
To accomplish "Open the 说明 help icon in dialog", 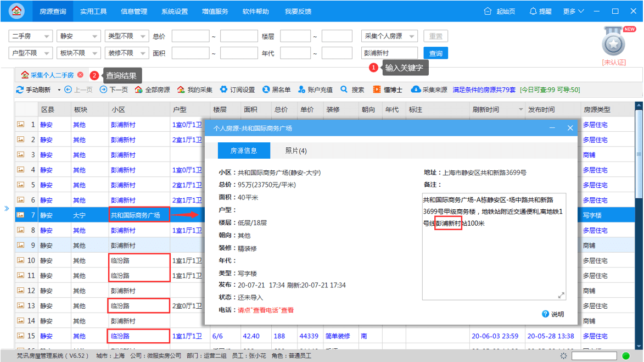I will tap(545, 314).
